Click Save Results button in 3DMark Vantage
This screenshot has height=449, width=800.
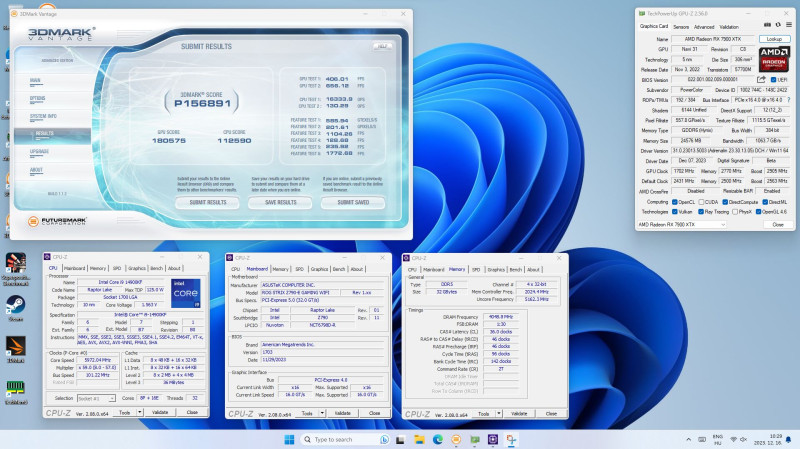click(x=281, y=203)
